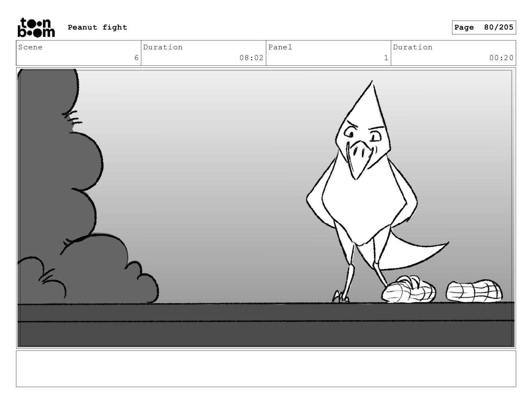Click the 'Panel' label cell
The width and height of the screenshot is (532, 411).
pos(328,53)
